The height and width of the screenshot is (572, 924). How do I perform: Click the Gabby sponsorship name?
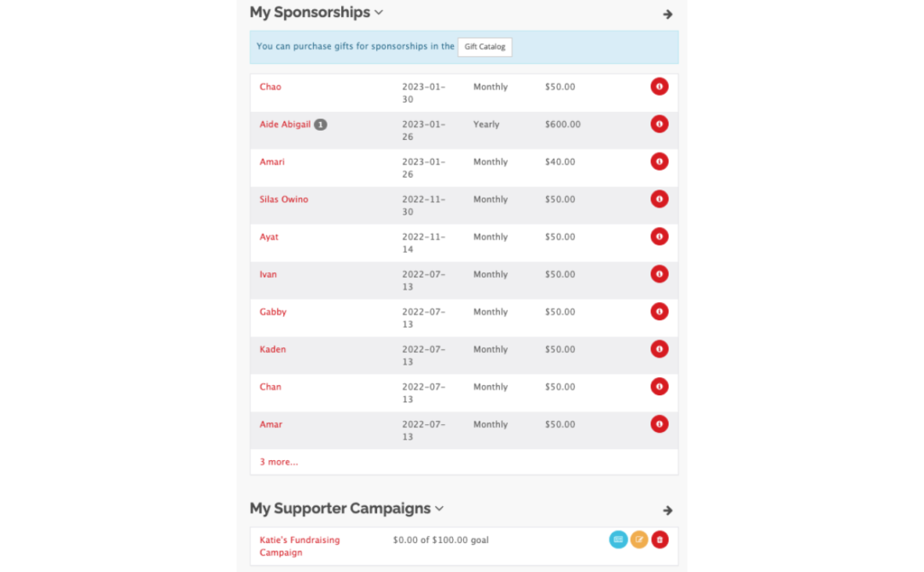[273, 311]
